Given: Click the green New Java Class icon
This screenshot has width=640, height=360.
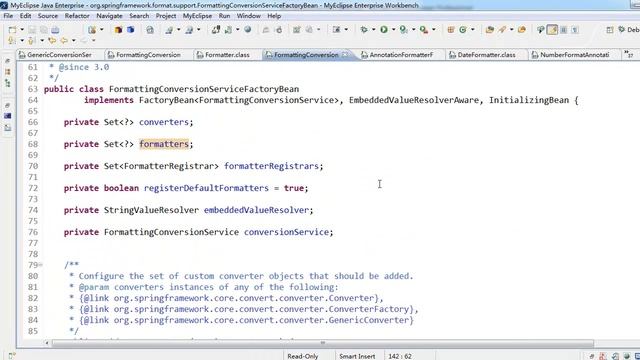Looking at the screenshot, I should pyautogui.click(x=463, y=30).
